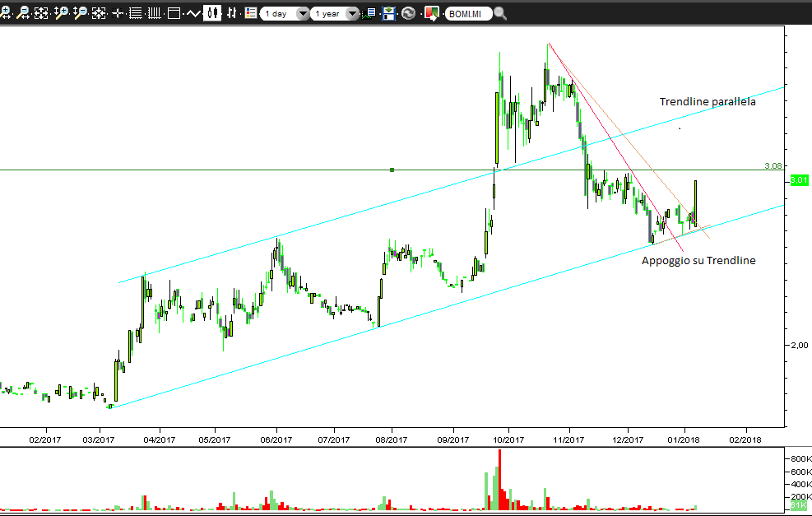Click the refresh data icon
The height and width of the screenshot is (516, 812).
click(409, 13)
